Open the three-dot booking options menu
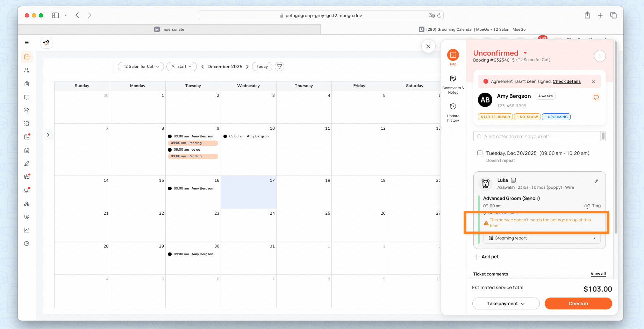Screen dimensions: 644x329 pos(600,56)
